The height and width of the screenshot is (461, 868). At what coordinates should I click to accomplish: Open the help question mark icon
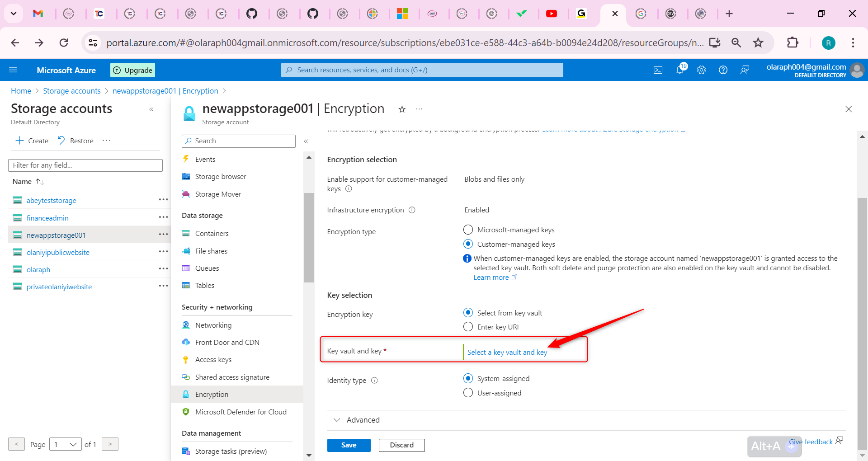click(x=723, y=70)
